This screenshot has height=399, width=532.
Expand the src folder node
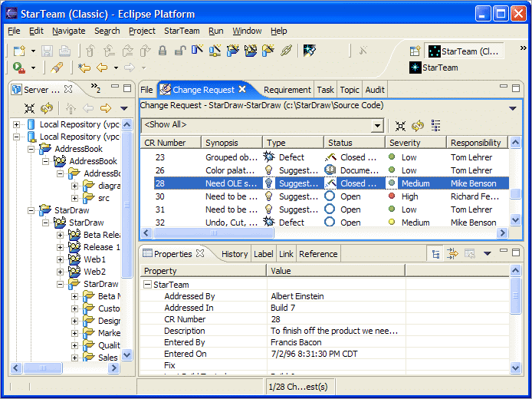[74, 198]
